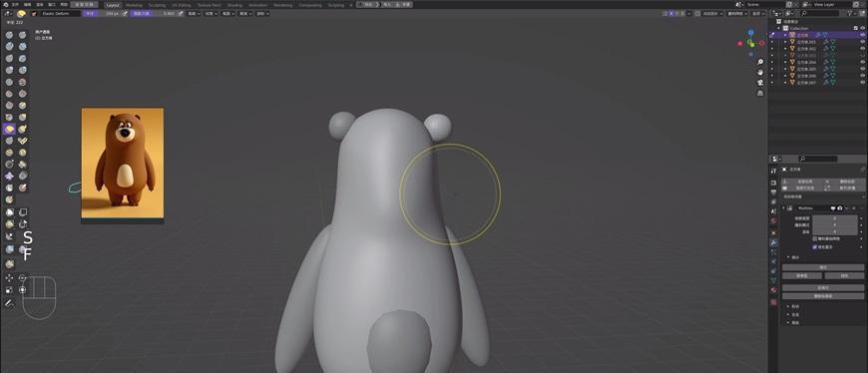Select the Draw Sharp brush
Screen dimensions: 868x373
click(22, 34)
